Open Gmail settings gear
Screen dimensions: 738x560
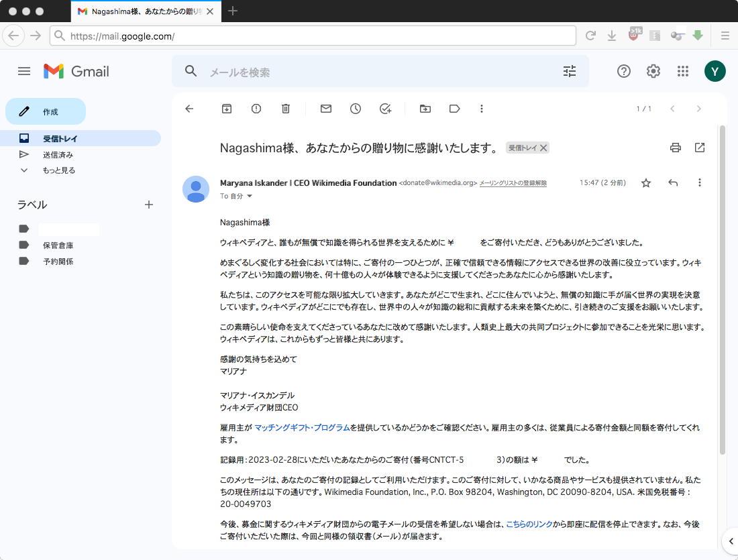point(653,71)
